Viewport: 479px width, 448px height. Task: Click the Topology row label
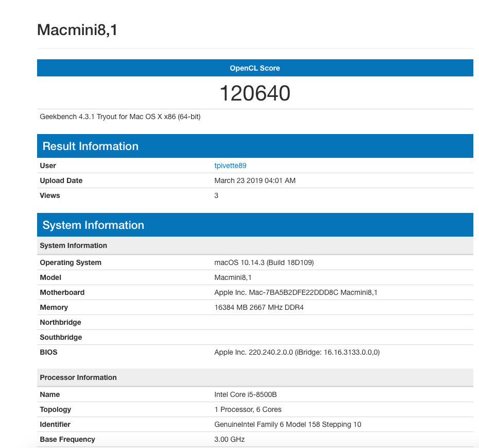point(55,409)
